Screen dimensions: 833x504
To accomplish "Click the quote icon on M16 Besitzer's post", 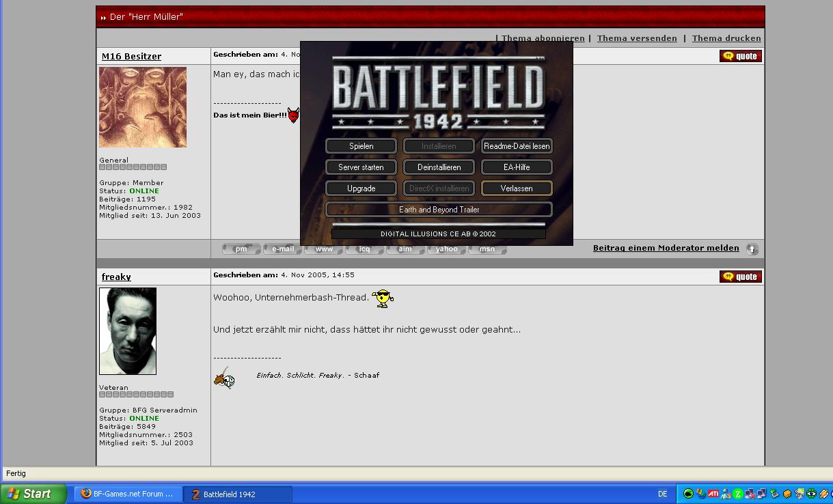I will [x=740, y=56].
